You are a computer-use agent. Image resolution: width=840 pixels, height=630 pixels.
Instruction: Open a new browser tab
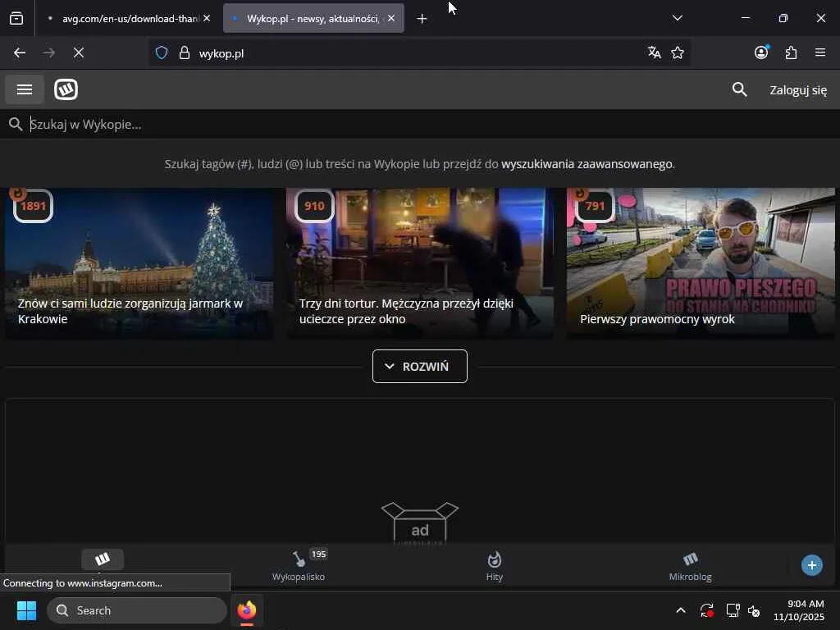(422, 19)
